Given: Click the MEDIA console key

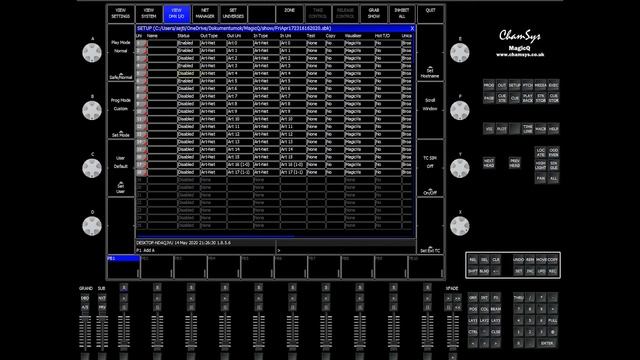Looking at the screenshot, I should point(540,85).
